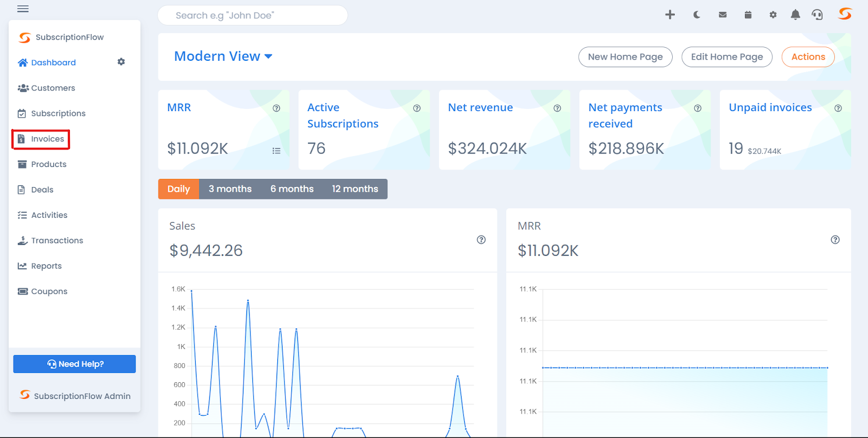Select the 6 months tab
Viewport: 868px width, 438px height.
click(x=292, y=189)
